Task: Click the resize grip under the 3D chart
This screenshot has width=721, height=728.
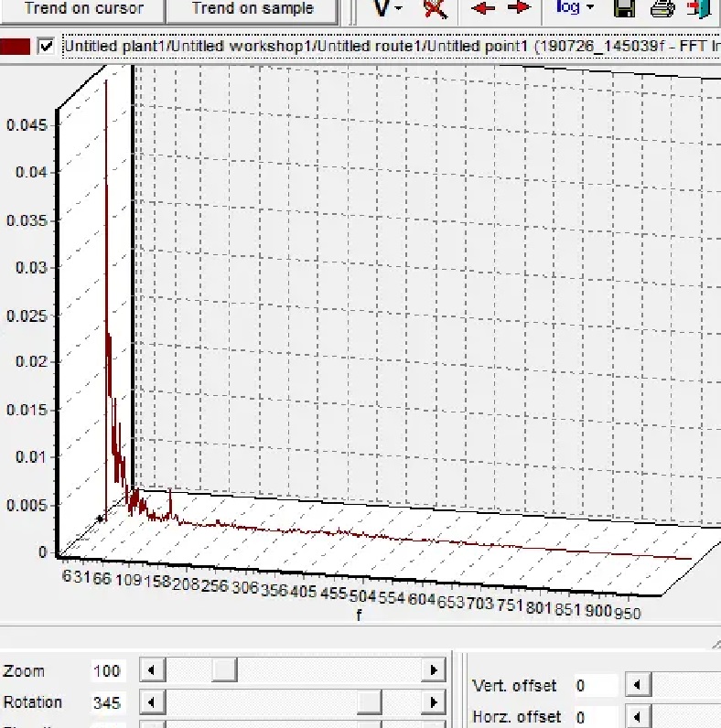Action: tap(716, 644)
